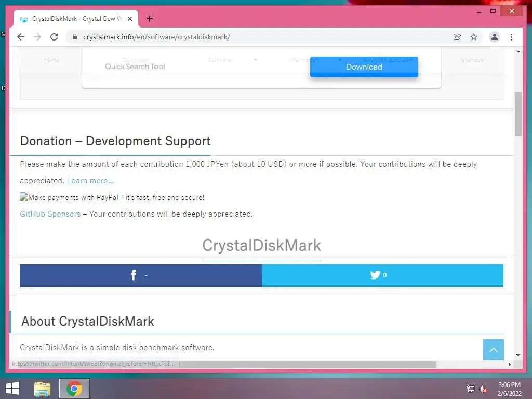Share on Facebook button
This screenshot has height=399, width=532.
point(141,275)
